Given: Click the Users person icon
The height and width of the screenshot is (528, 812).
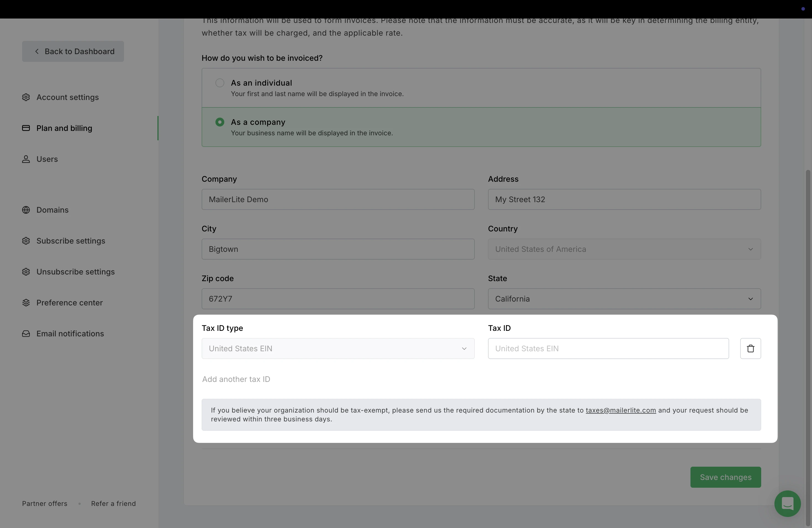Looking at the screenshot, I should click(x=26, y=159).
